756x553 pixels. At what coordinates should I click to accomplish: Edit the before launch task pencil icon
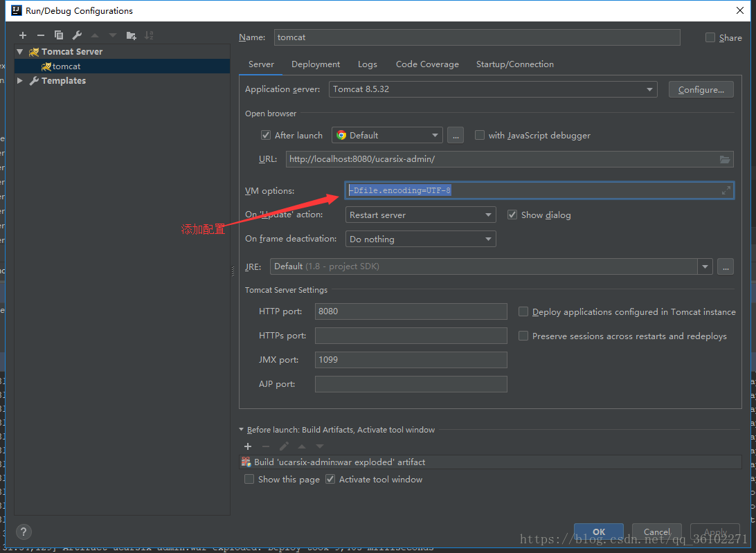coord(284,446)
